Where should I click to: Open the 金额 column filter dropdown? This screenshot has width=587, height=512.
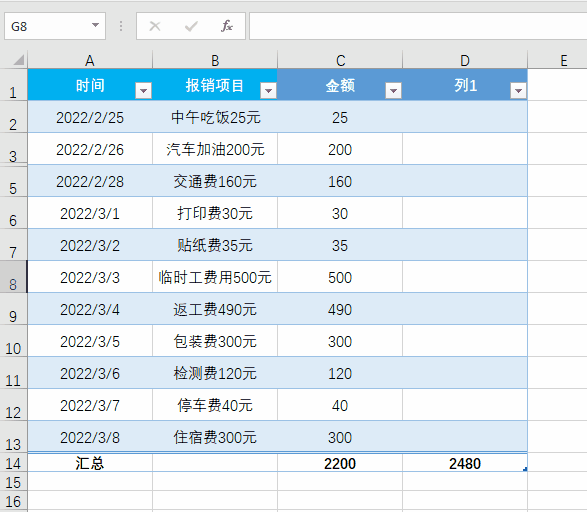click(393, 91)
